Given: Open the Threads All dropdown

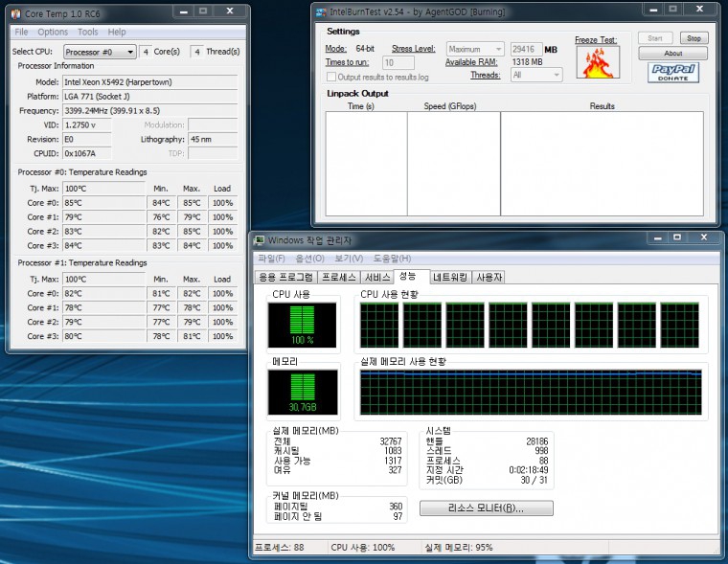Looking at the screenshot, I should coord(536,75).
